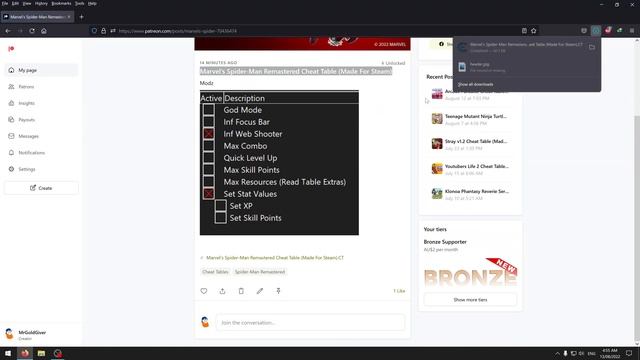
Task: Click the Patreon logo in the sidebar
Action: pos(11,49)
